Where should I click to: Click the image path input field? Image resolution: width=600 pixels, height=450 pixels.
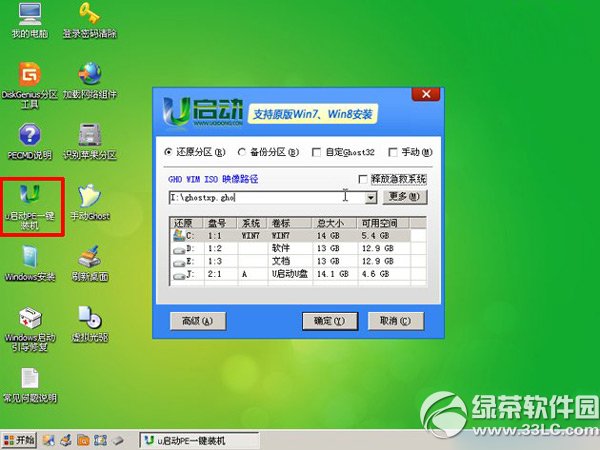point(266,197)
